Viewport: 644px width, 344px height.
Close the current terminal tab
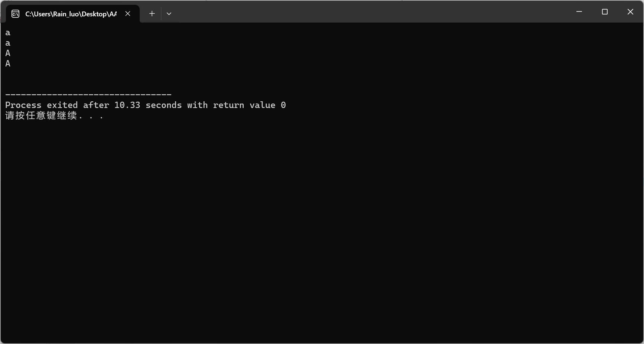(x=128, y=14)
